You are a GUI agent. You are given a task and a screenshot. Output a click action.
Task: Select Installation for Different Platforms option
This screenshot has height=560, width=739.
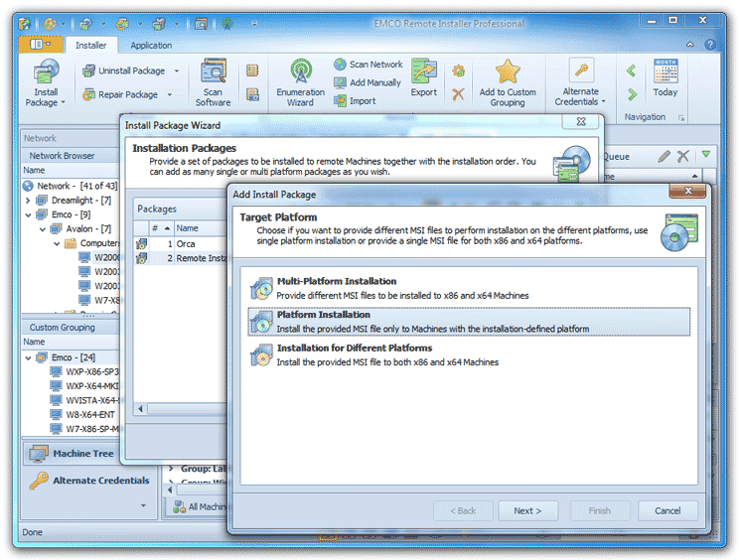point(469,355)
